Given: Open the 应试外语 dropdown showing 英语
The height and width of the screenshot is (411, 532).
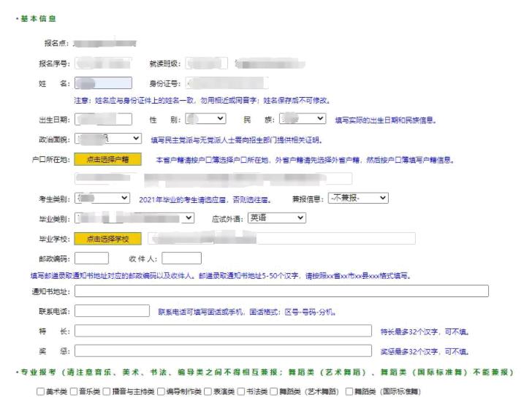Looking at the screenshot, I should 277,218.
